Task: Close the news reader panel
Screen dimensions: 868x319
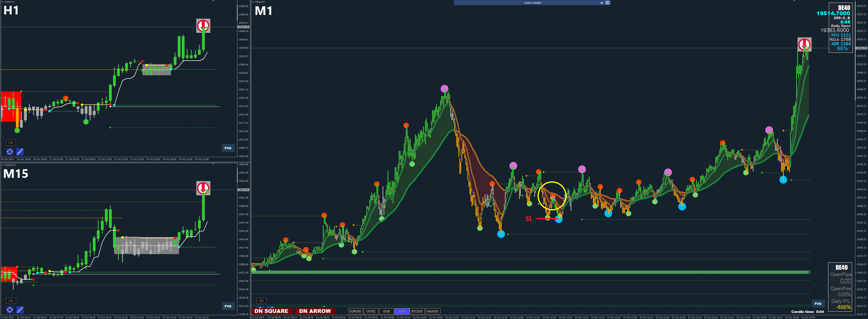Action: (x=607, y=3)
